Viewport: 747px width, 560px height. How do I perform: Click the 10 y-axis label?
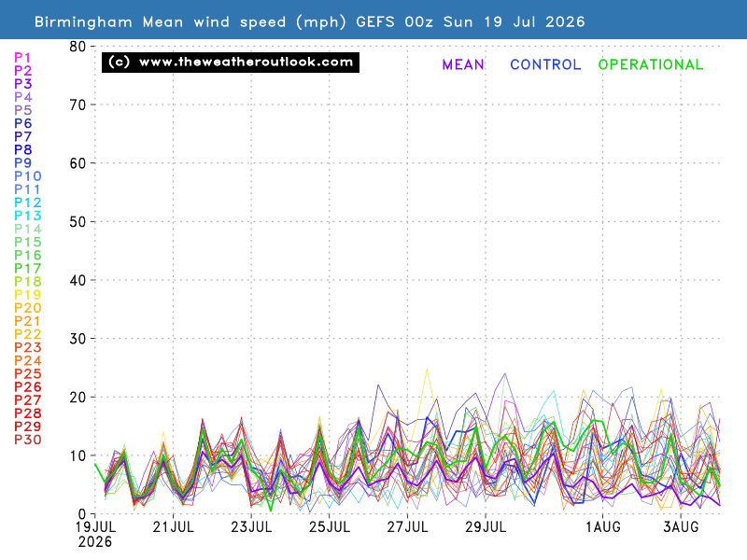point(78,455)
